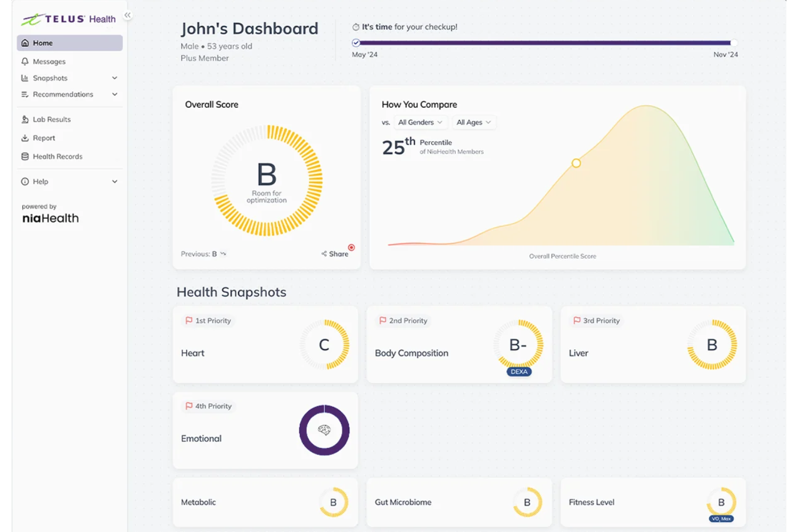Open Report in the sidebar
The image size is (798, 532).
pyautogui.click(x=70, y=138)
